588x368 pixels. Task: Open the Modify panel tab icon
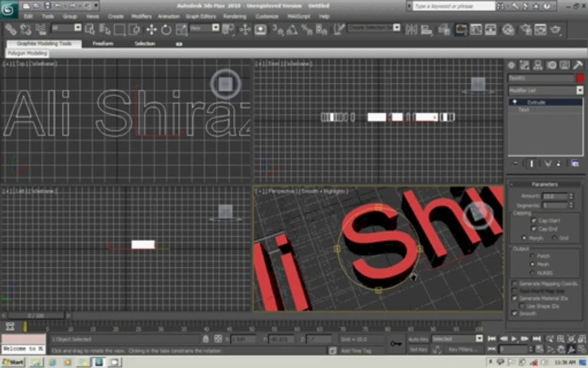tap(525, 65)
